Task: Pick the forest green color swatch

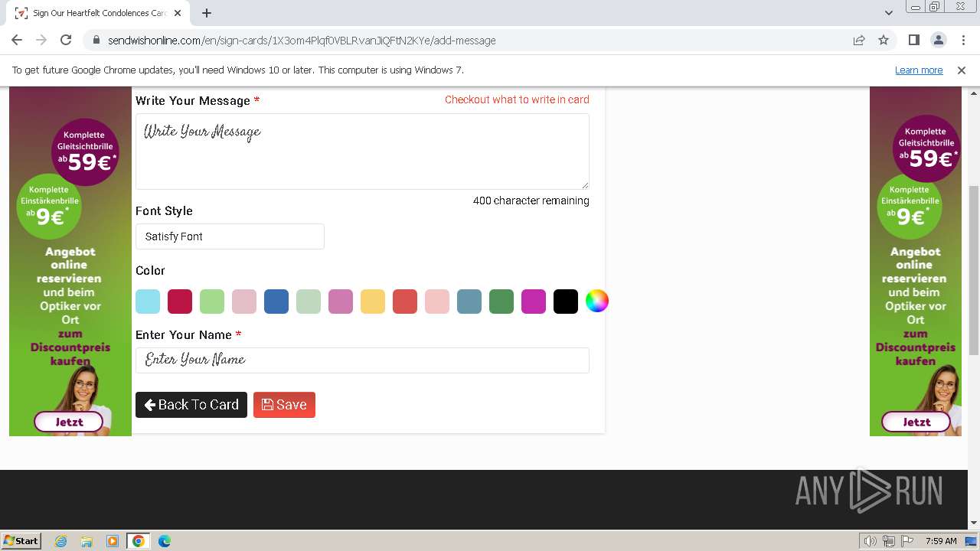Action: point(501,302)
